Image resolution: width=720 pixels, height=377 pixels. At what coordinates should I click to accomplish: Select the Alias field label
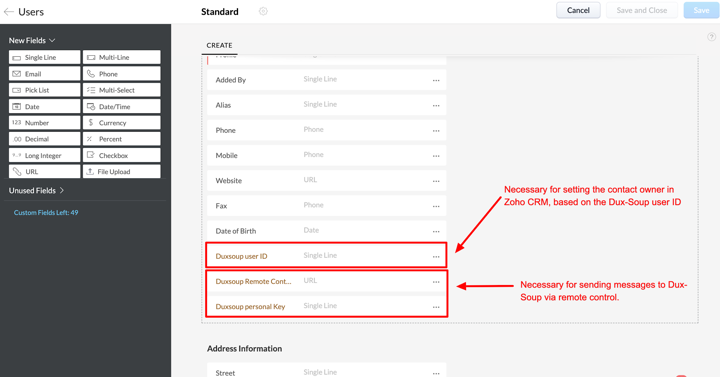(223, 105)
